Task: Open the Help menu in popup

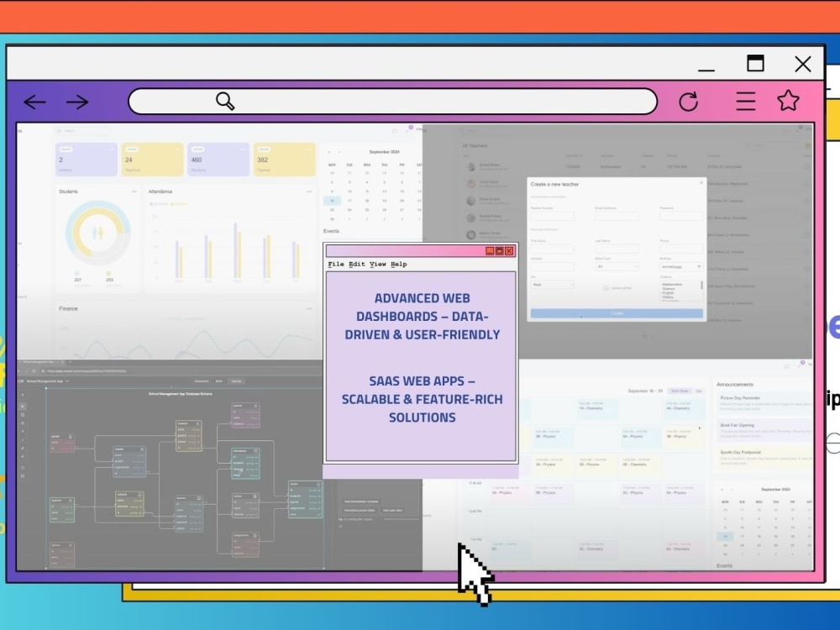Action: (x=398, y=264)
